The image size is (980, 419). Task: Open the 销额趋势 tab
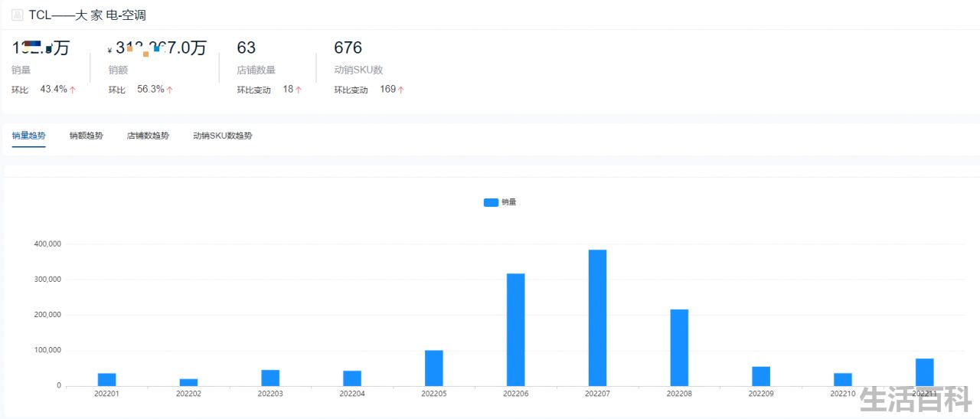[87, 136]
